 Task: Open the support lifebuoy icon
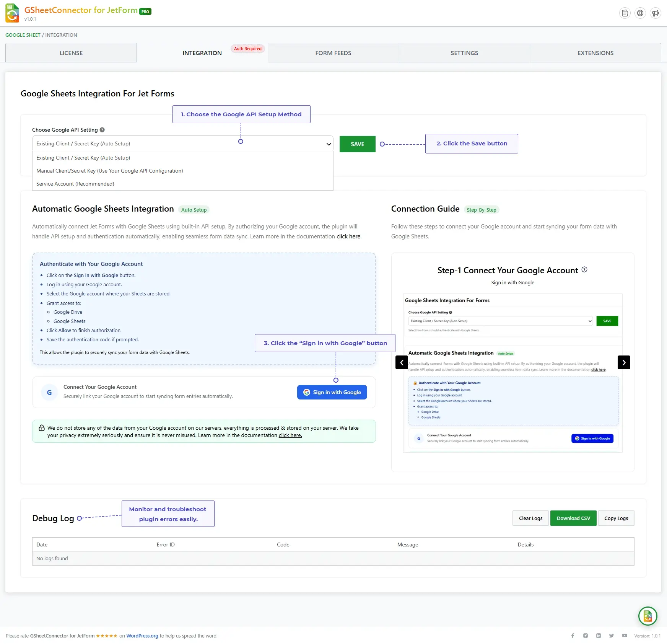(x=640, y=13)
